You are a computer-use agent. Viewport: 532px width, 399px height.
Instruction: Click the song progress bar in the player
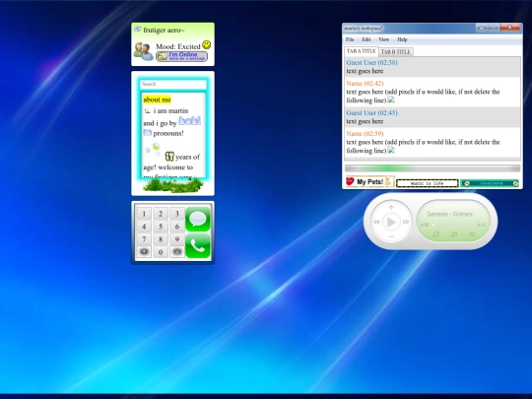pyautogui.click(x=453, y=225)
